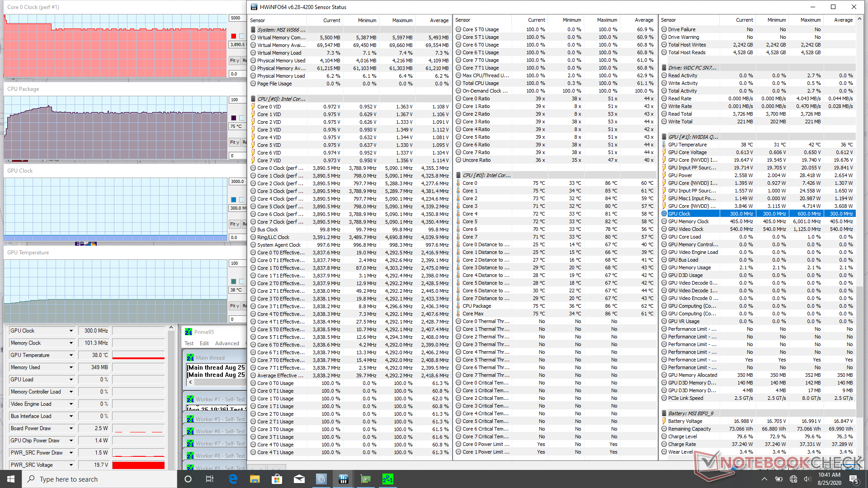
Task: Open the Prime95 app from the taskbar
Action: click(387, 479)
